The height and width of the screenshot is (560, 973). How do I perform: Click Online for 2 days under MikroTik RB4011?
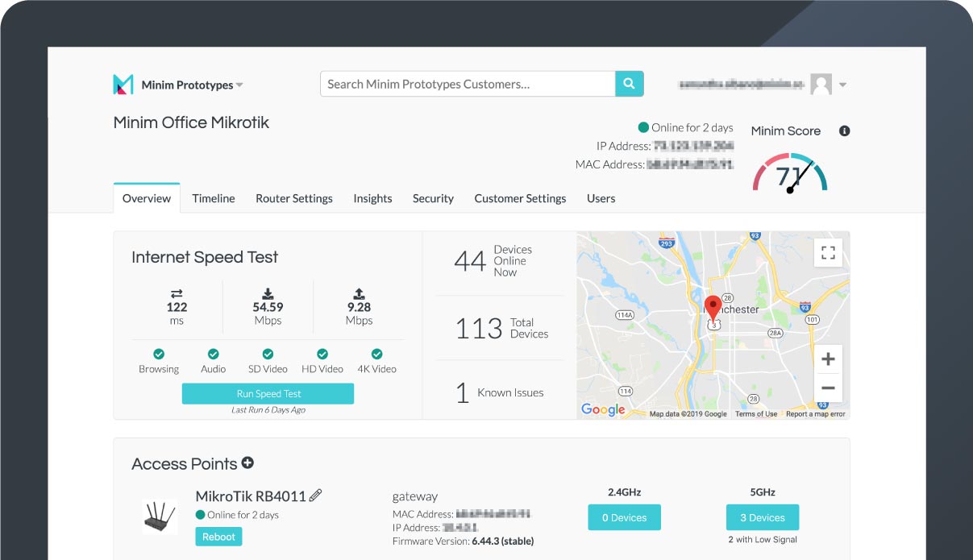tap(237, 515)
